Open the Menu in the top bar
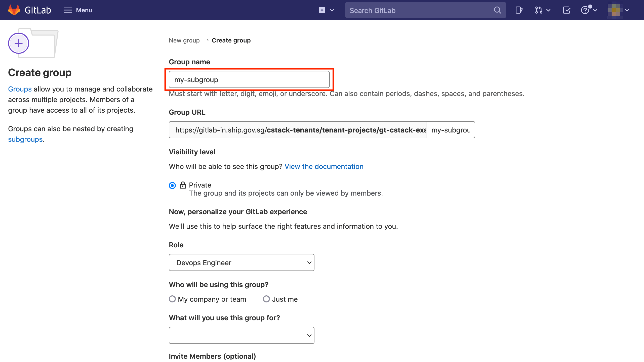Screen dimensions: 644x362 [78, 10]
